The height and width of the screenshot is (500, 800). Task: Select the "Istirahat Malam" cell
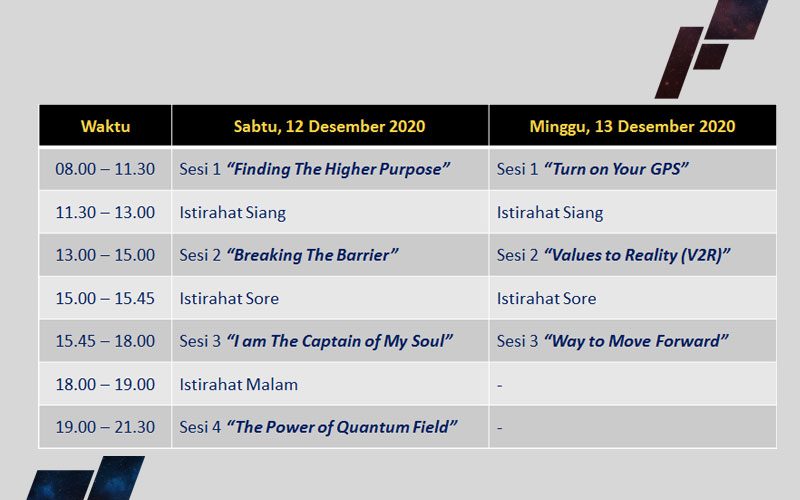(x=238, y=384)
